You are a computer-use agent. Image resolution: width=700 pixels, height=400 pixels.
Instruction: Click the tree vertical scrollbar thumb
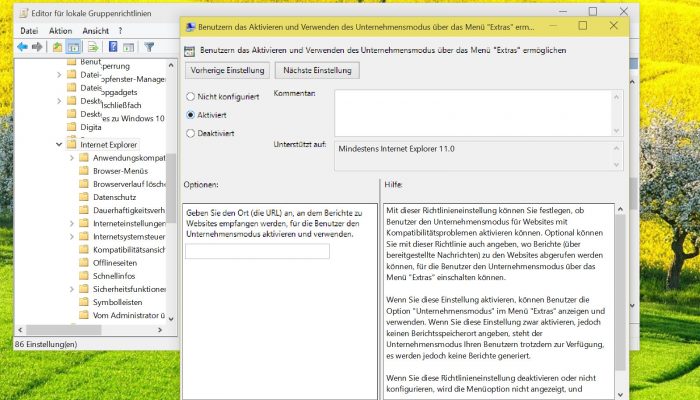171,188
